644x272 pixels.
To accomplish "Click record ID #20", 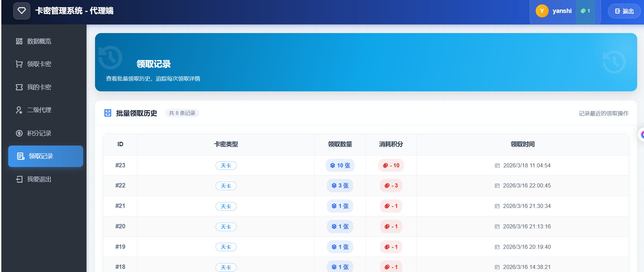I will (120, 226).
